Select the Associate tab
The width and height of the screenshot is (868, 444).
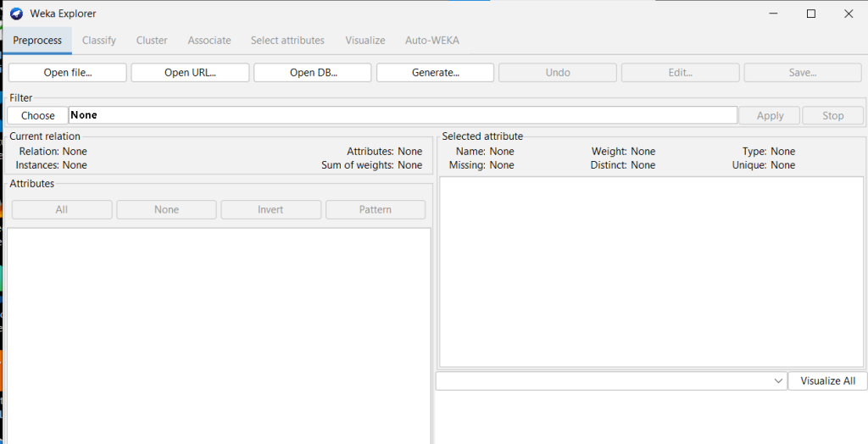209,41
